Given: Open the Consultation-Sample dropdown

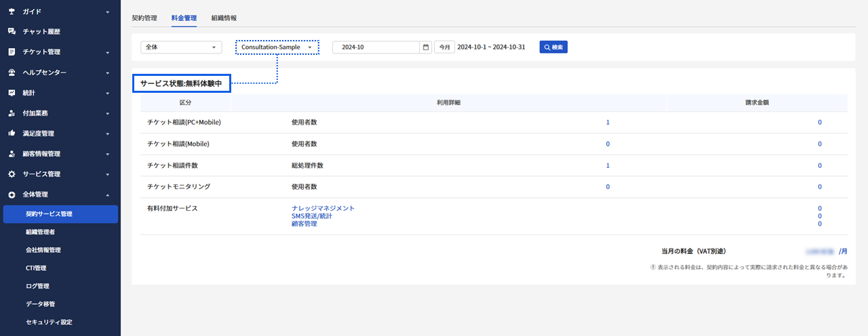Looking at the screenshot, I should pos(277,47).
